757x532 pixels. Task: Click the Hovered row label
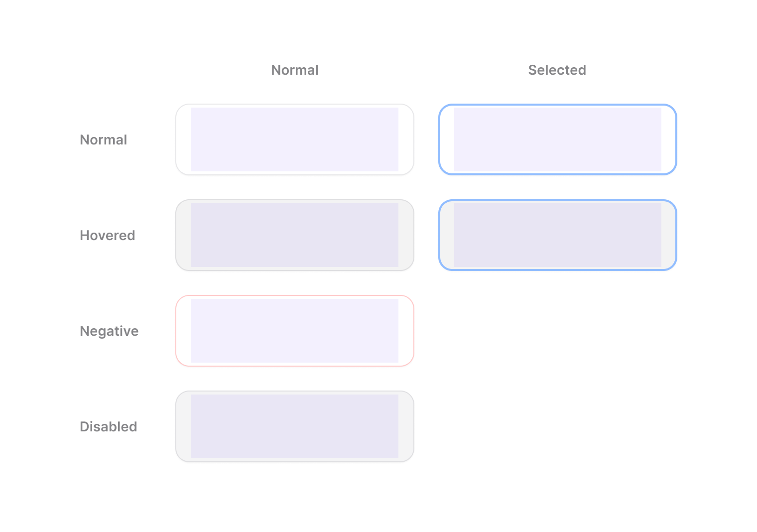pyautogui.click(x=108, y=236)
